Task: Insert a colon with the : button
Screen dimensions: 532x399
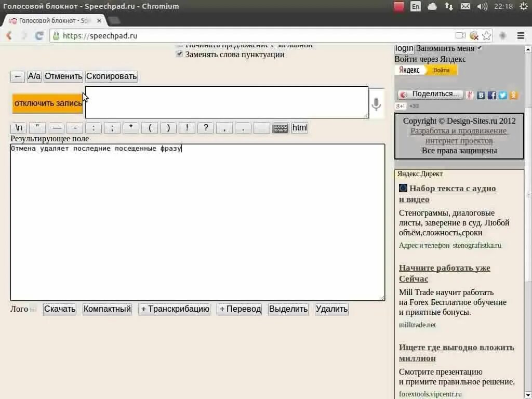Action: [x=94, y=128]
